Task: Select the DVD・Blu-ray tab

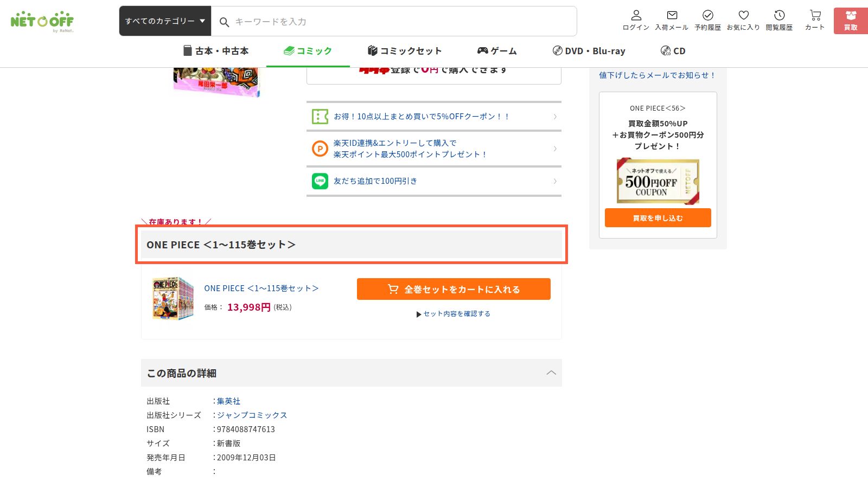Action: 589,51
